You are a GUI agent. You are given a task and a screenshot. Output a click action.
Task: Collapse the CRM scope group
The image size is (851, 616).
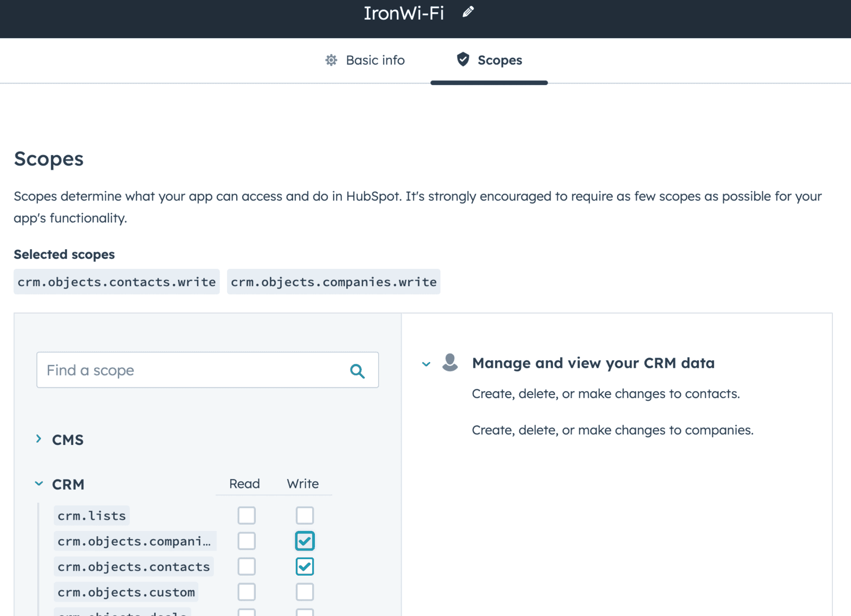[39, 484]
